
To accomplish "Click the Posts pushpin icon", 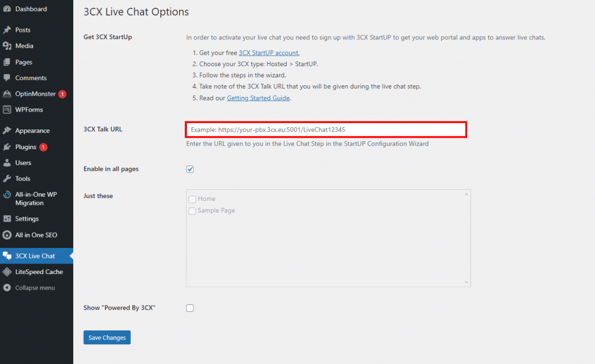I will 7,30.
